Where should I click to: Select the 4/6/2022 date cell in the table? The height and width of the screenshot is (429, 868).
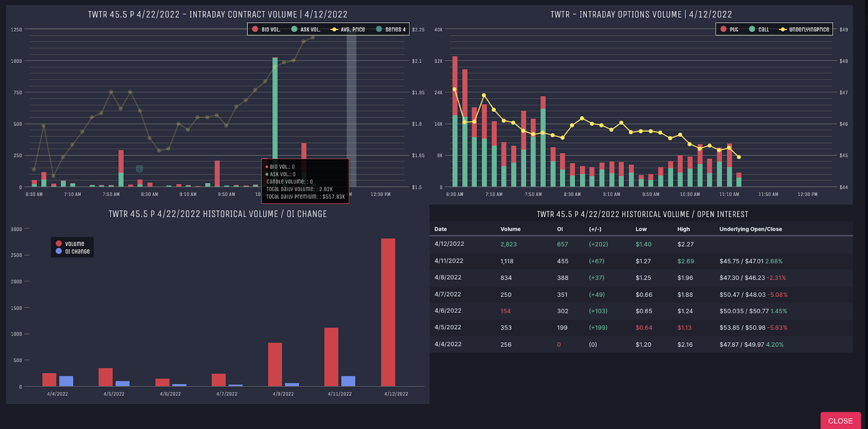coord(448,311)
